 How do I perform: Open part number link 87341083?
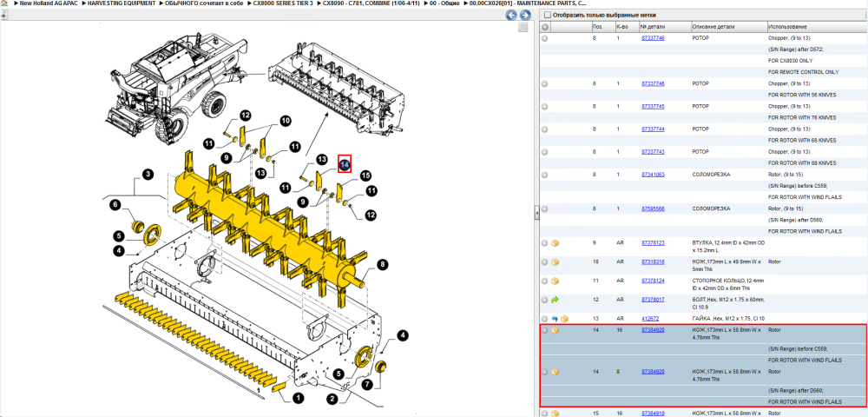(x=653, y=175)
